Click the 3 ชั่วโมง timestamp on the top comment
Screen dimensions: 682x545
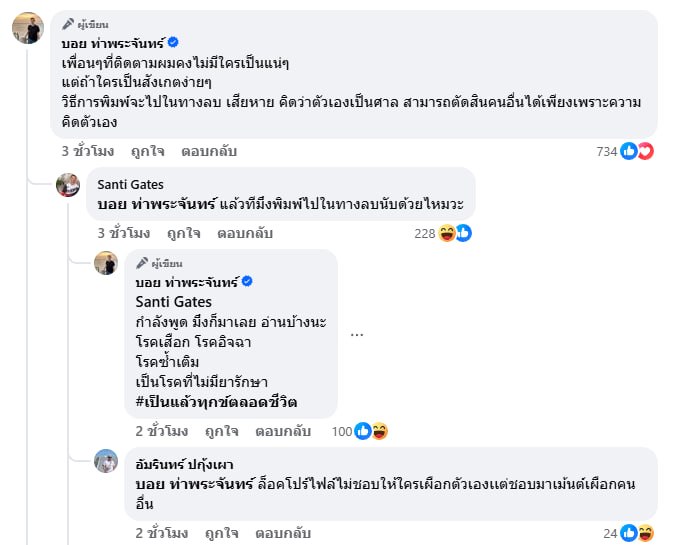86,152
